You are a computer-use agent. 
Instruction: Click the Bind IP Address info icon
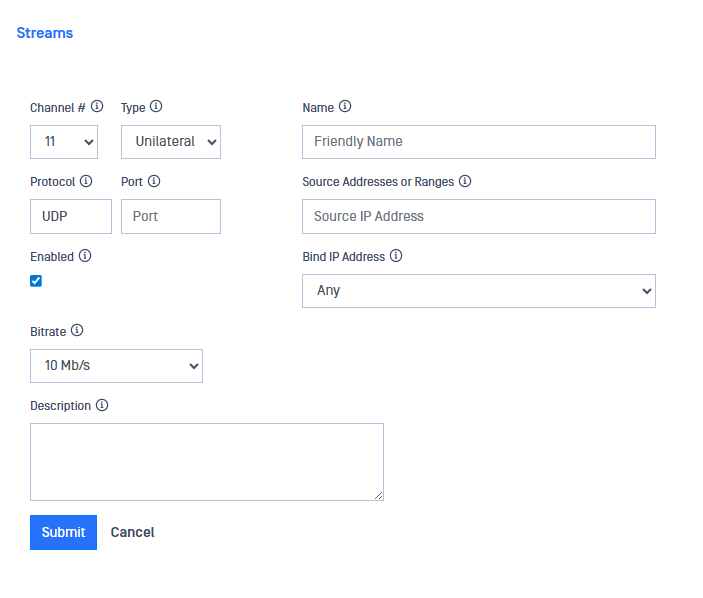396,256
